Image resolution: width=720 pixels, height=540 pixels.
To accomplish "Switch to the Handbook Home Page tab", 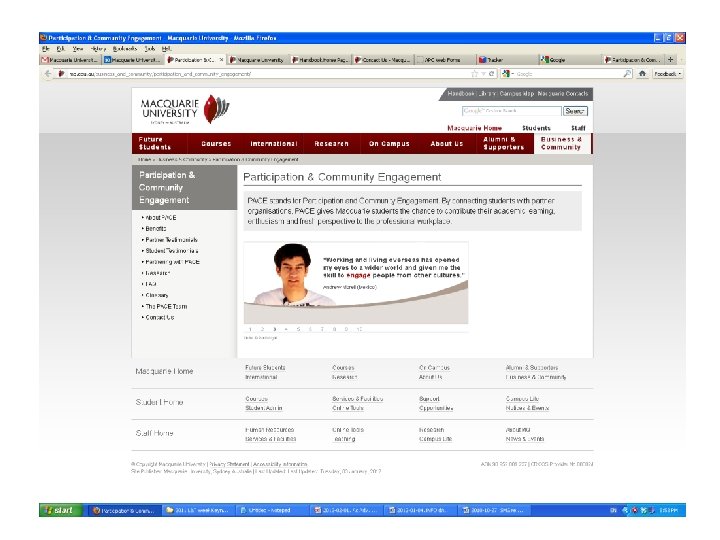I will 320,60.
